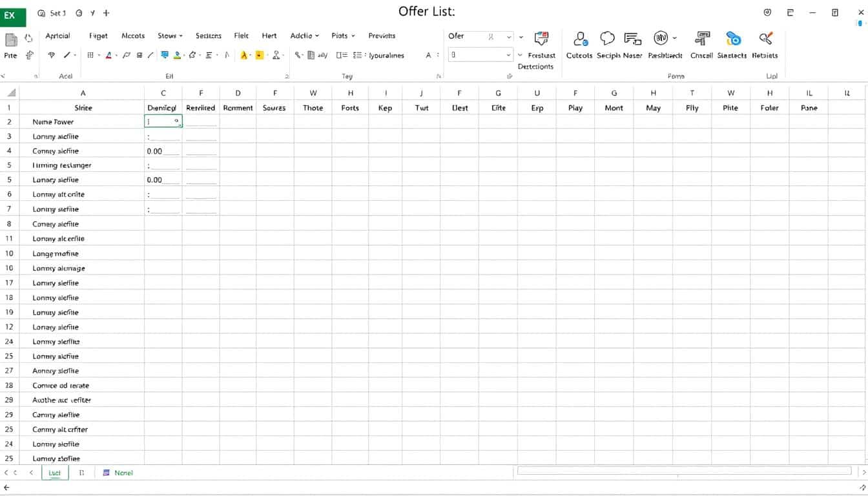Click the Slastects blue icon
Image resolution: width=868 pixels, height=496 pixels.
click(733, 39)
